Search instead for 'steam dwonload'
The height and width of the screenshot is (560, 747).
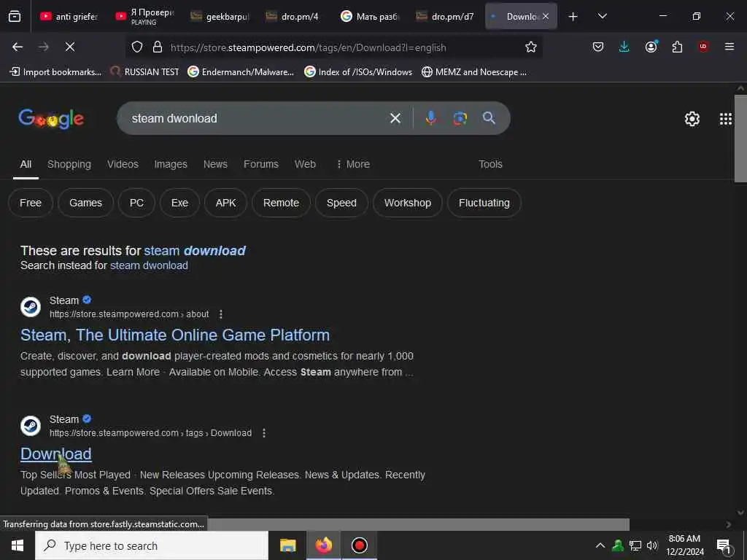[x=149, y=265]
